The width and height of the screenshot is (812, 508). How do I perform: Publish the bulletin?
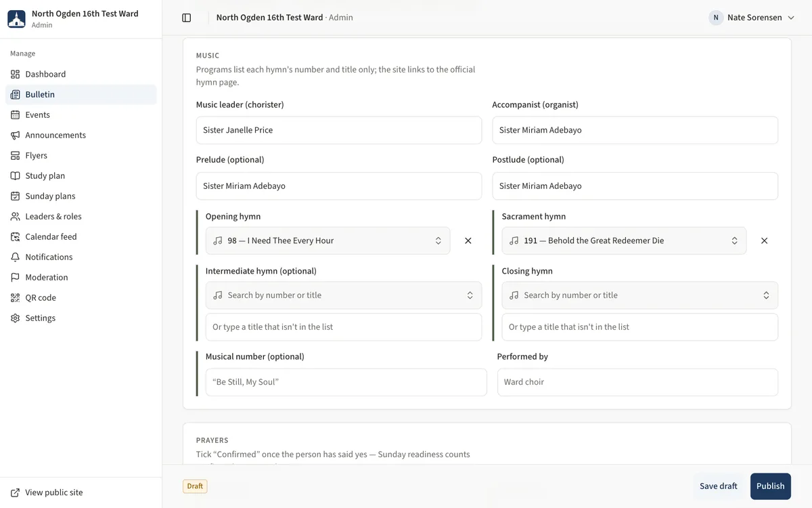click(771, 486)
